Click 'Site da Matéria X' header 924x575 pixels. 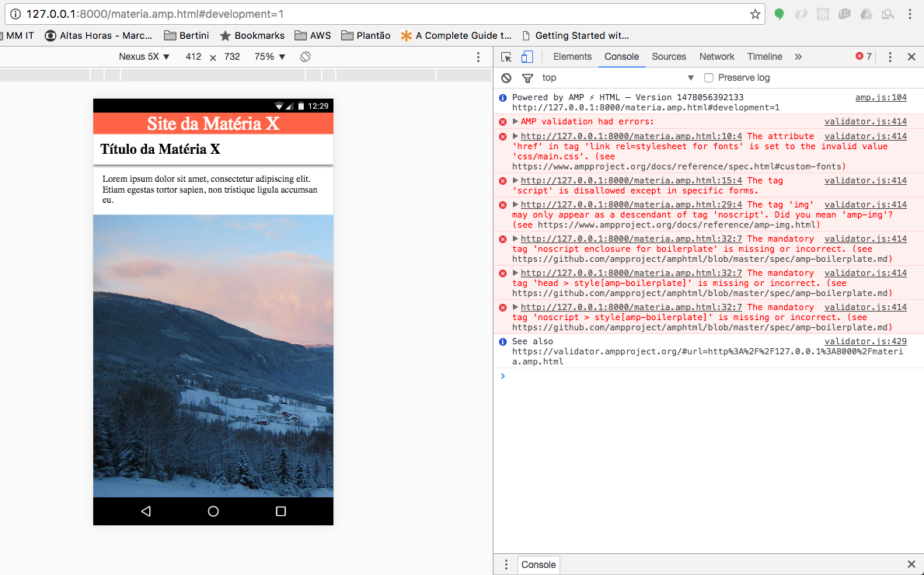214,123
